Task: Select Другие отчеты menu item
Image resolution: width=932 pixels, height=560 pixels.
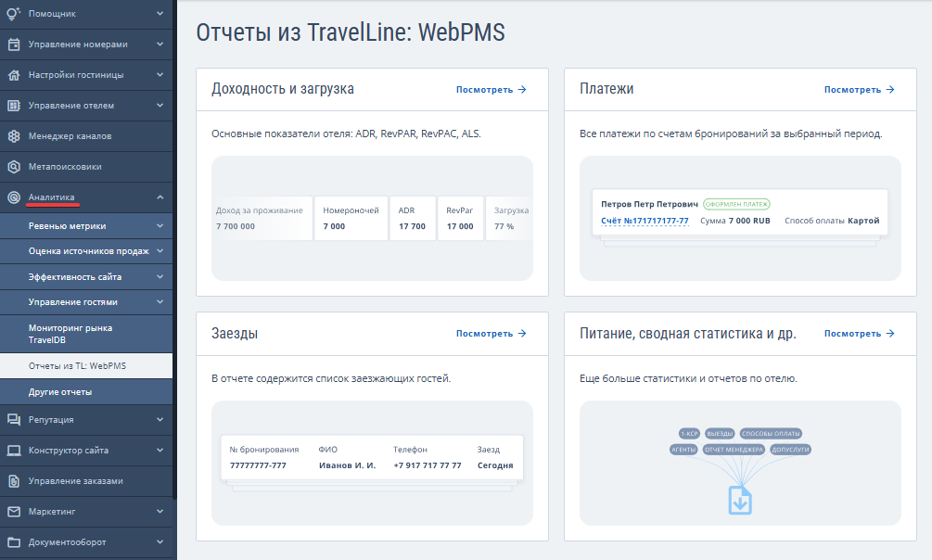Action: click(60, 392)
